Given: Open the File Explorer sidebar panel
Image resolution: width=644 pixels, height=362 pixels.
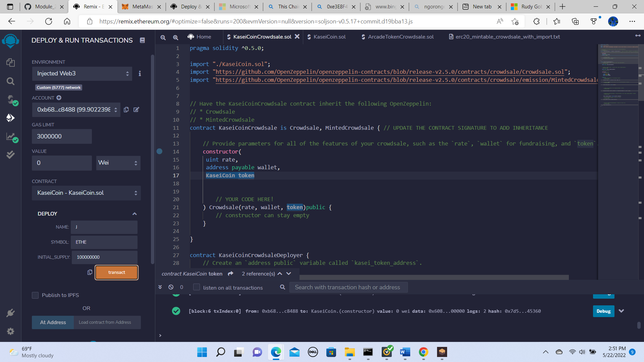Looking at the screenshot, I should point(10,63).
